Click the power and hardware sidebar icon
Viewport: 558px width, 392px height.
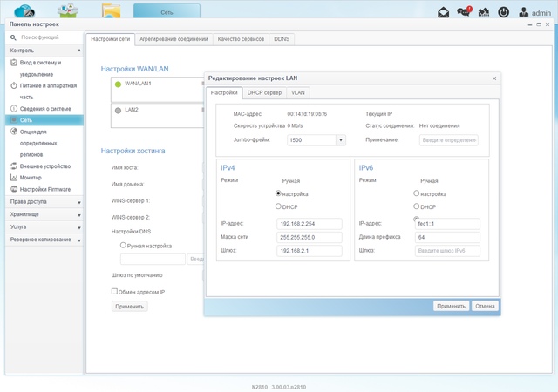pyautogui.click(x=14, y=85)
